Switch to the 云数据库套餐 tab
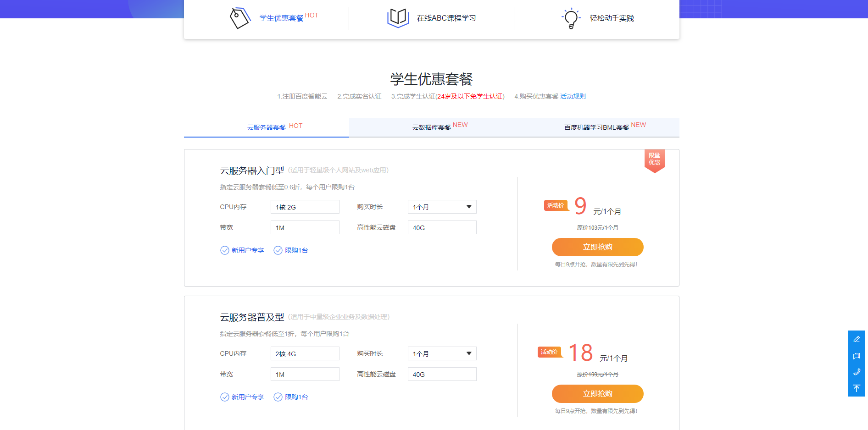 click(x=431, y=127)
